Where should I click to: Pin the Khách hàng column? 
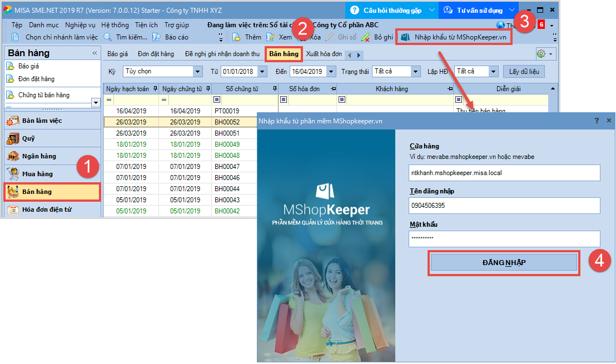(450, 89)
